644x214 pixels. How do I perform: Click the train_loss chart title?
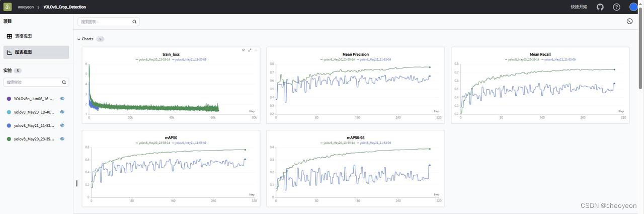click(171, 54)
